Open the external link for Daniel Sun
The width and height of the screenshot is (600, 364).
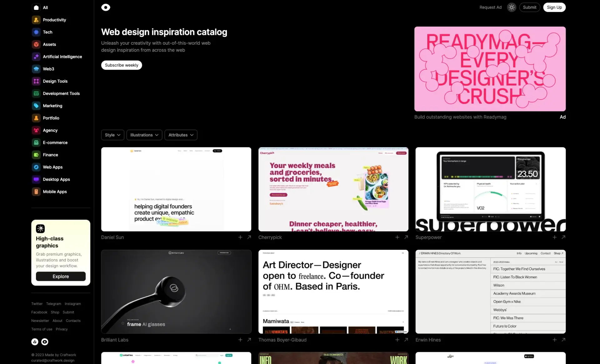249,237
